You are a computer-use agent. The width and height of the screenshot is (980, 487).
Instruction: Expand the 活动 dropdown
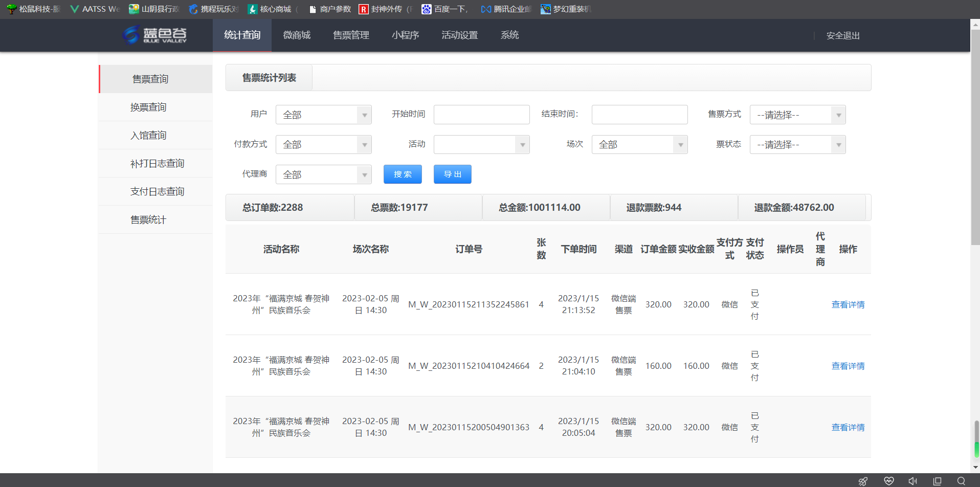[x=481, y=144]
